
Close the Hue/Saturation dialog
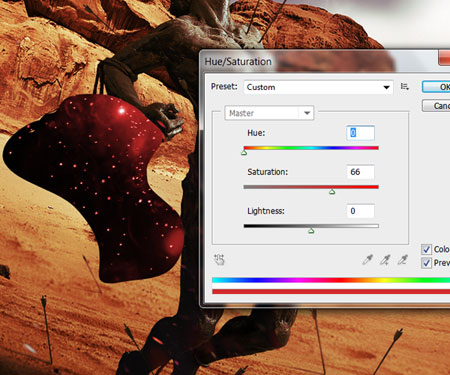click(444, 58)
